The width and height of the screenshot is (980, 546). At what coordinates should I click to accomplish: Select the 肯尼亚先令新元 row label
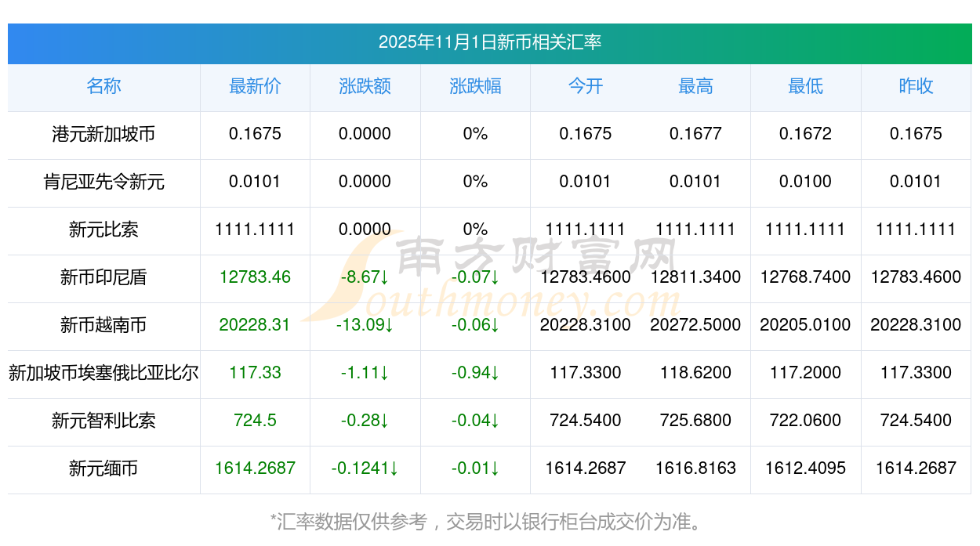103,183
